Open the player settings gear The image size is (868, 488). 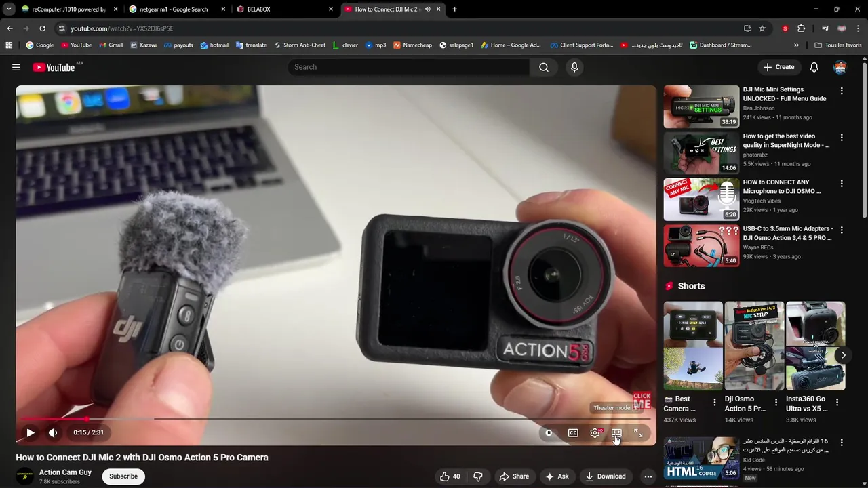pos(595,433)
